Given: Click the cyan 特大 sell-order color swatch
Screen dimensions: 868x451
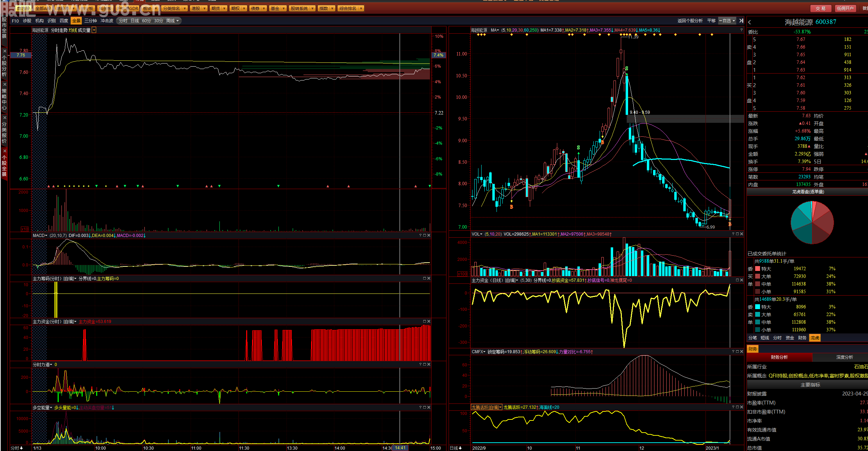Looking at the screenshot, I should [758, 307].
